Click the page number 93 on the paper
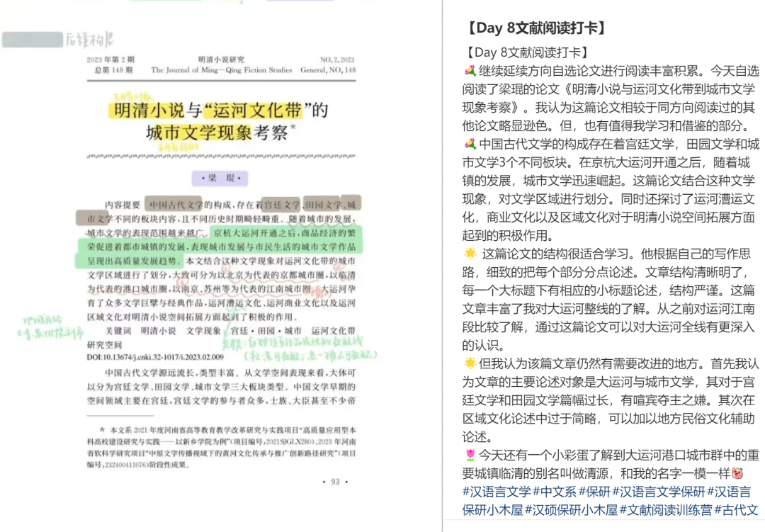Viewport: 765px width, 532px height. [x=335, y=482]
